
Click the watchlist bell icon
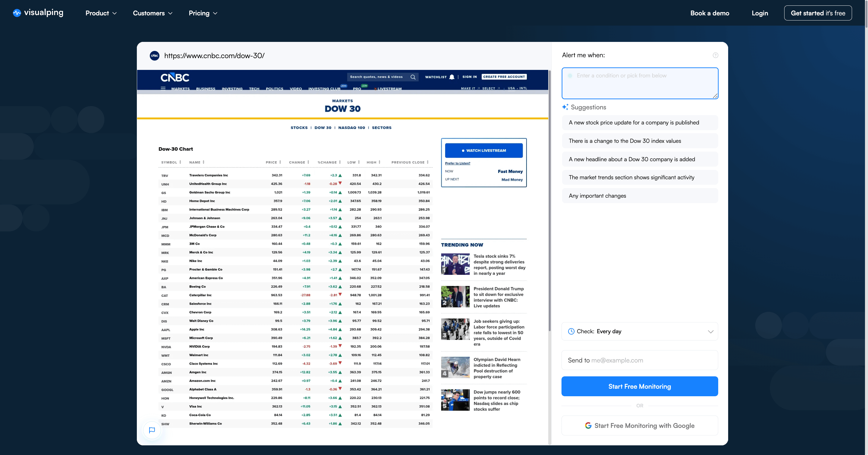pos(452,77)
